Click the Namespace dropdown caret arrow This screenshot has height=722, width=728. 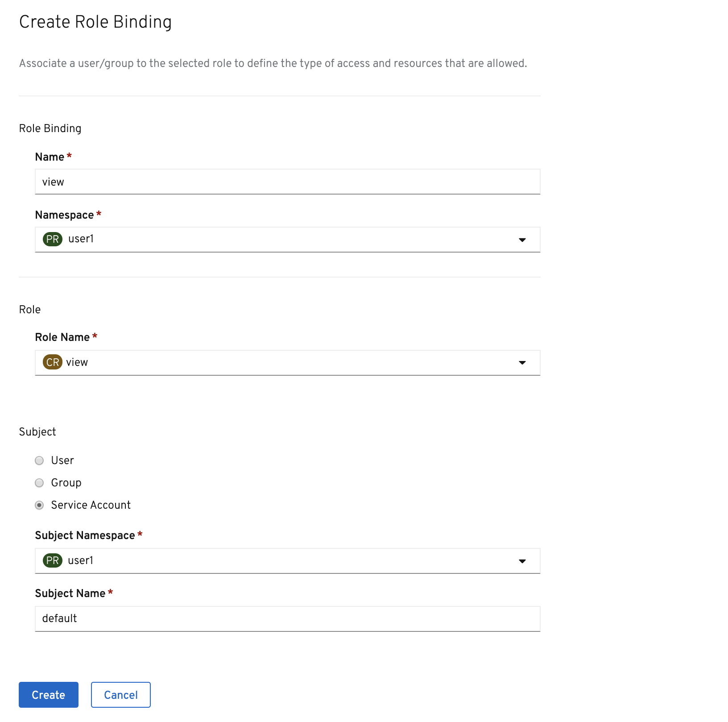tap(522, 240)
